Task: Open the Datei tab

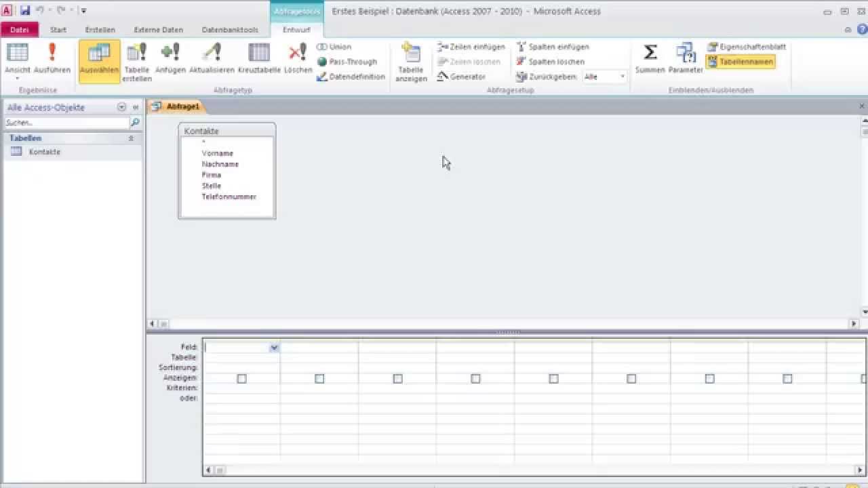Action: [x=20, y=30]
